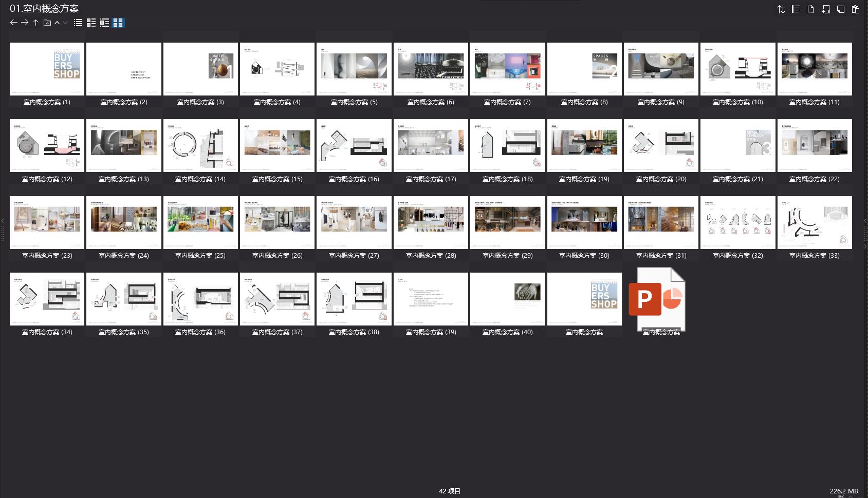
Task: Select thumbnail 室内概念方案 (1)
Action: click(47, 69)
